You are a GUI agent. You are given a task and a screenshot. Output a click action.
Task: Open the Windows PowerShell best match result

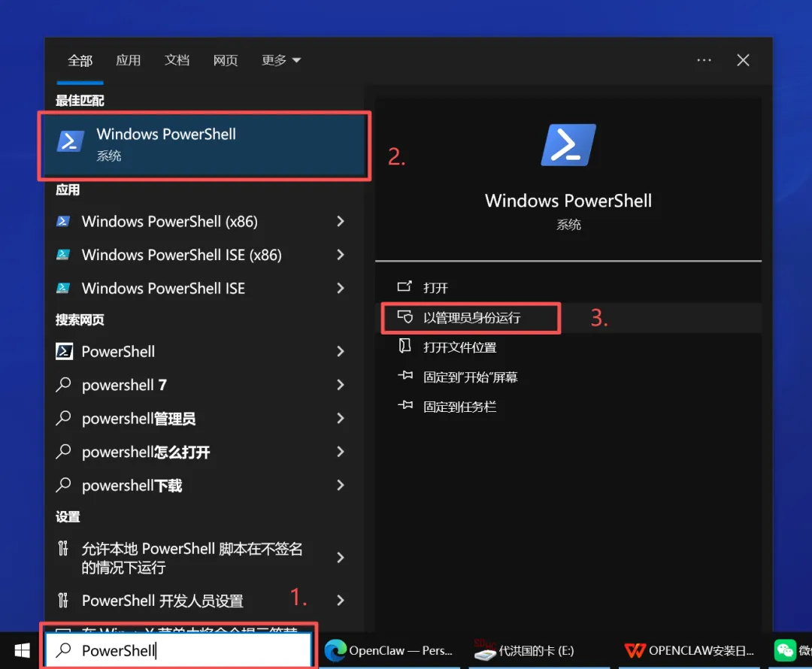pos(205,146)
